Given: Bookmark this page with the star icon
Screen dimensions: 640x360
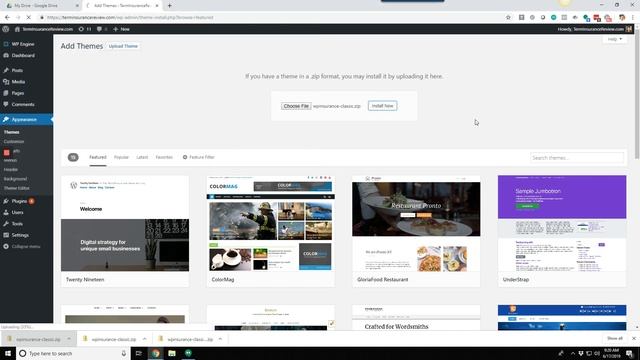Looking at the screenshot, I should (x=508, y=18).
